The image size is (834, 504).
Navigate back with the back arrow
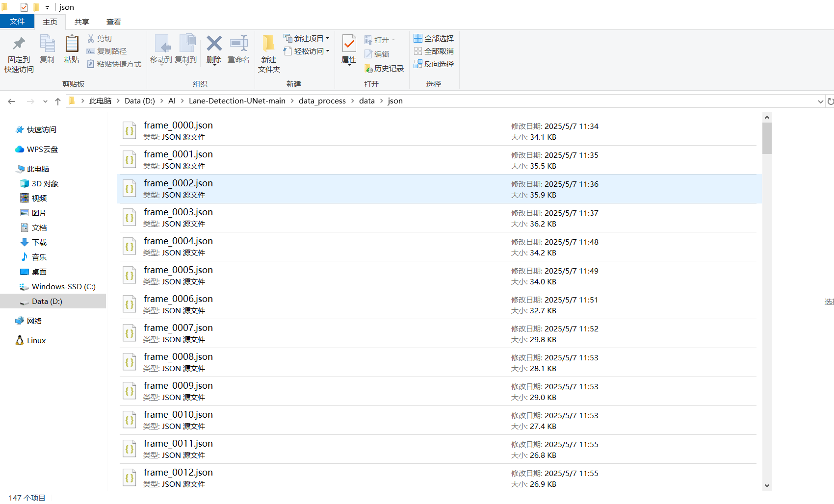click(x=11, y=101)
